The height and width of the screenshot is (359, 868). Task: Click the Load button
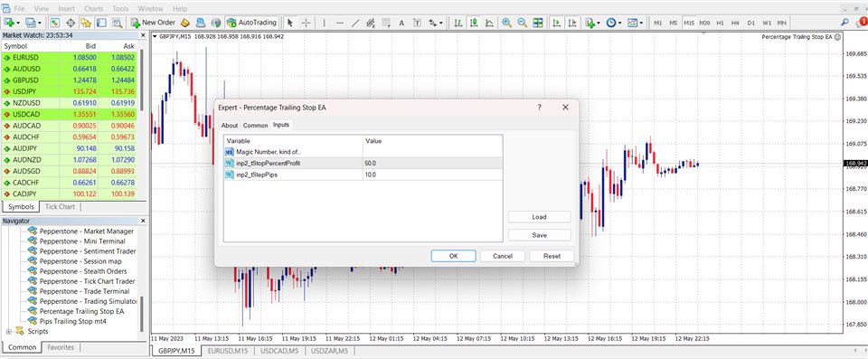coord(539,217)
